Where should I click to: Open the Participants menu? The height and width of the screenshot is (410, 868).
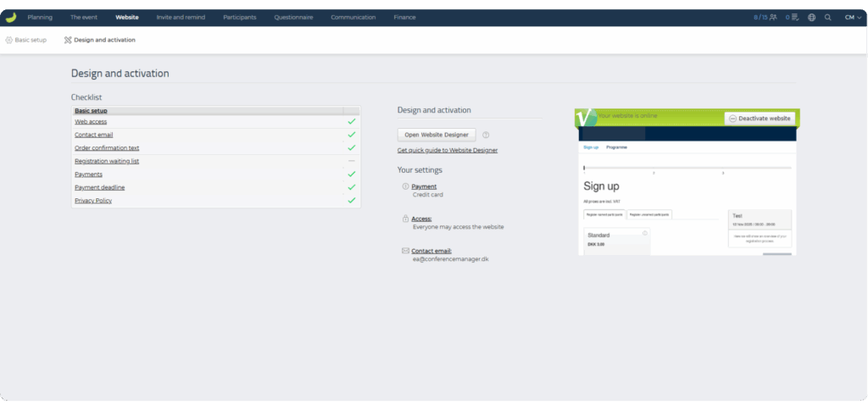tap(239, 17)
